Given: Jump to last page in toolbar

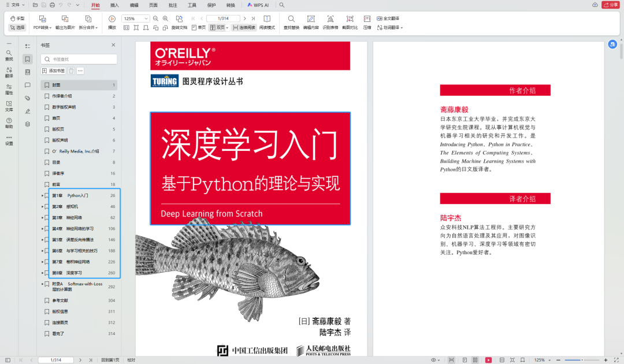Looking at the screenshot, I should point(253,18).
